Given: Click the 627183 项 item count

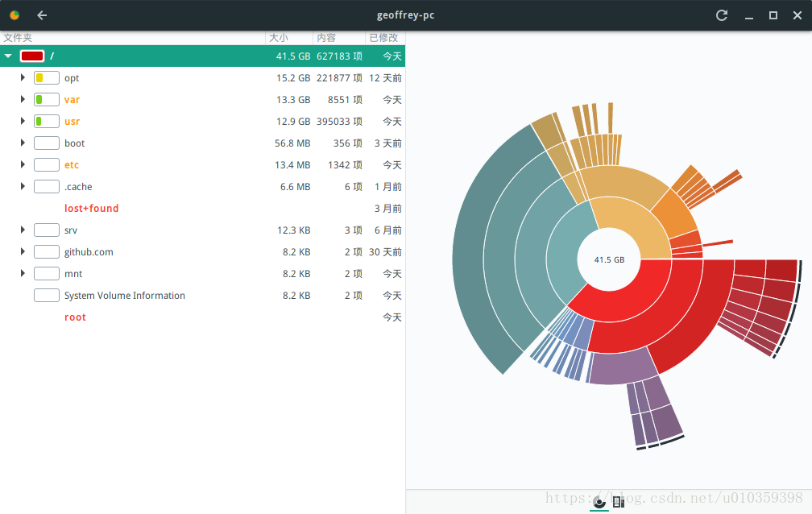Looking at the screenshot, I should click(x=339, y=56).
